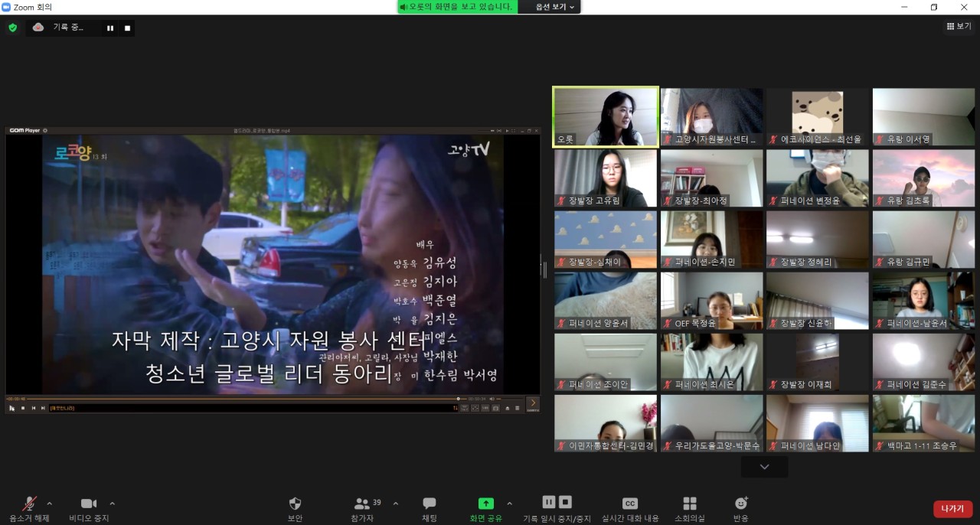The height and width of the screenshot is (525, 980).
Task: Select 장발장 고유림 video tile
Action: (x=606, y=178)
